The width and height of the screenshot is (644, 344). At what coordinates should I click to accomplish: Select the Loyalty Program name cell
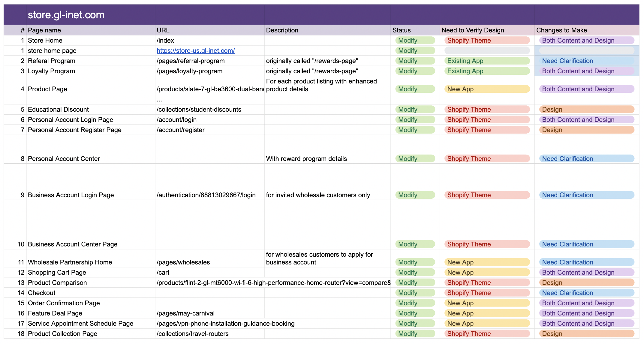[91, 71]
